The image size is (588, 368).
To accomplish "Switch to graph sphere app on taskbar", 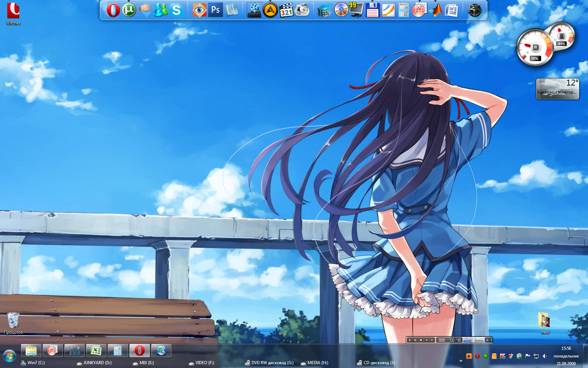I will click(52, 350).
